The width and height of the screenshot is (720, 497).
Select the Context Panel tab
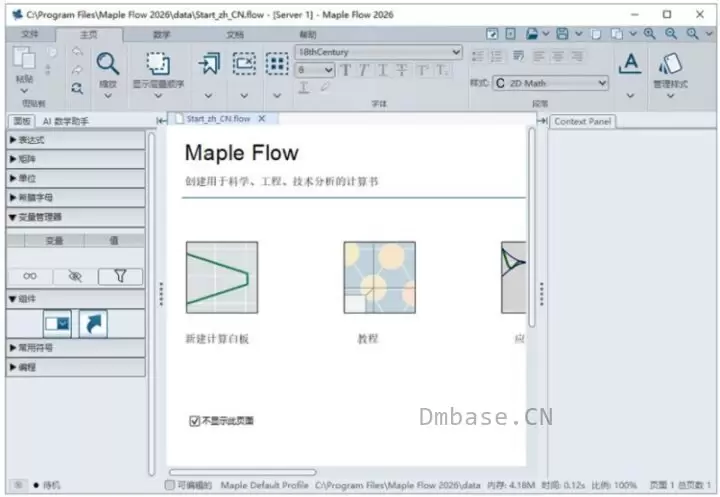click(582, 122)
